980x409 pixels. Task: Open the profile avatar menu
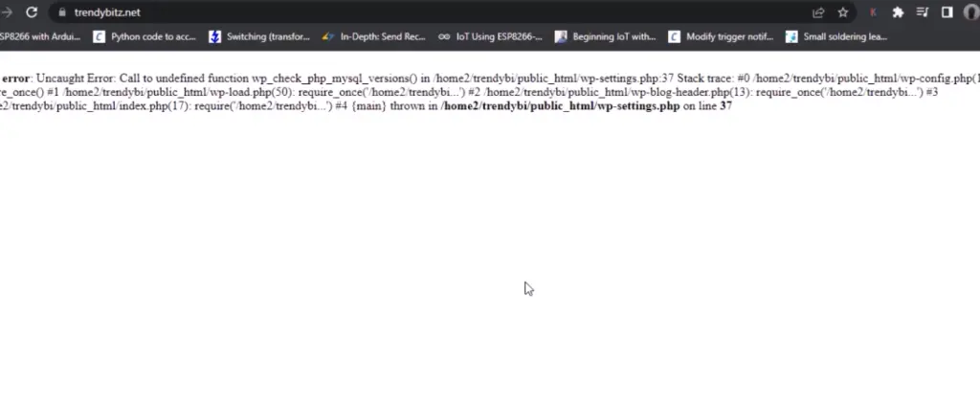point(970,12)
